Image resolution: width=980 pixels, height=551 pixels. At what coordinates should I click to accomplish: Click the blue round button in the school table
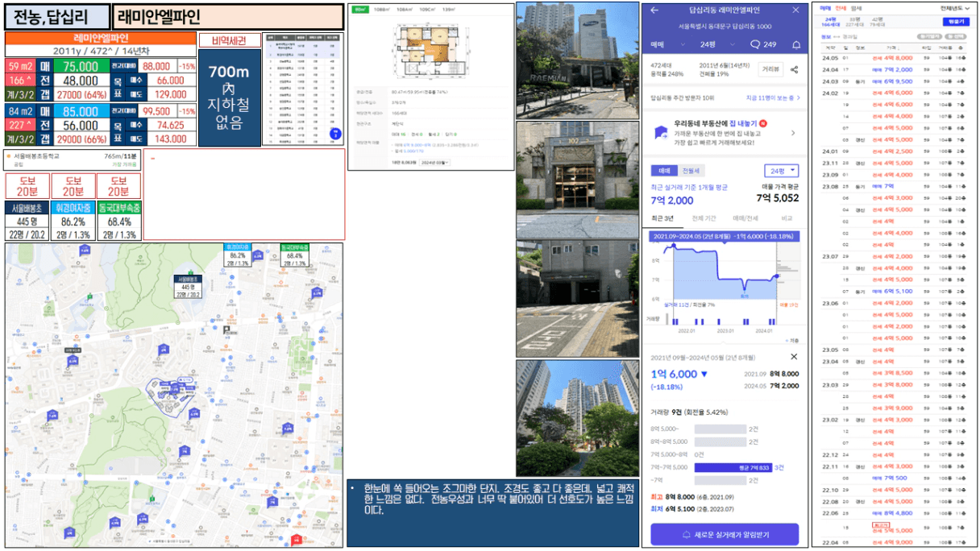click(335, 134)
